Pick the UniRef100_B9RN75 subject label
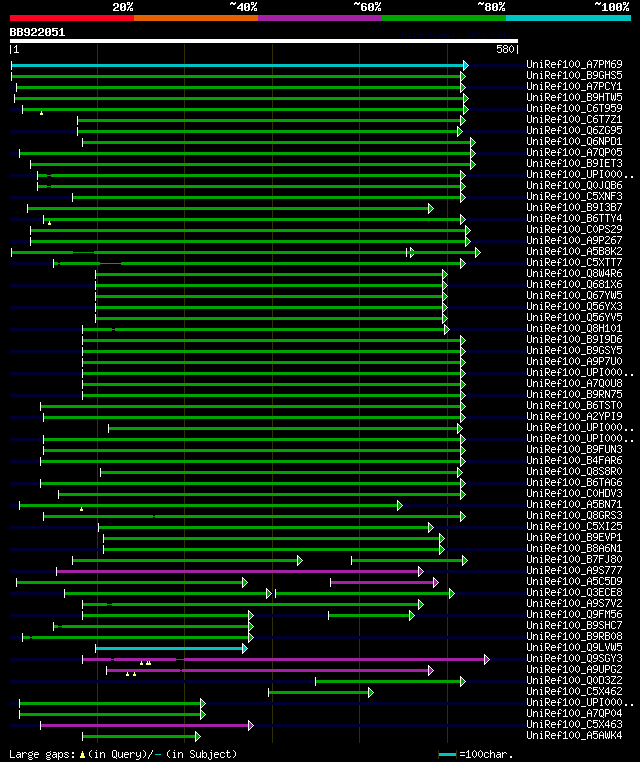Viewport: 640px width, 762px height. (574, 394)
